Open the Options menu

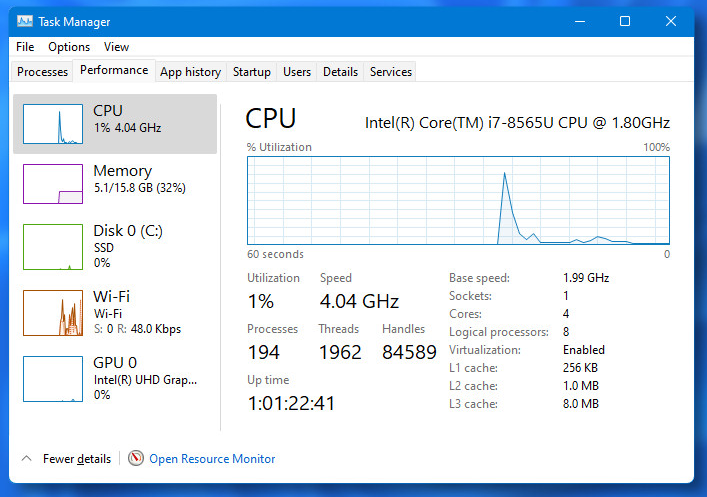(69, 47)
